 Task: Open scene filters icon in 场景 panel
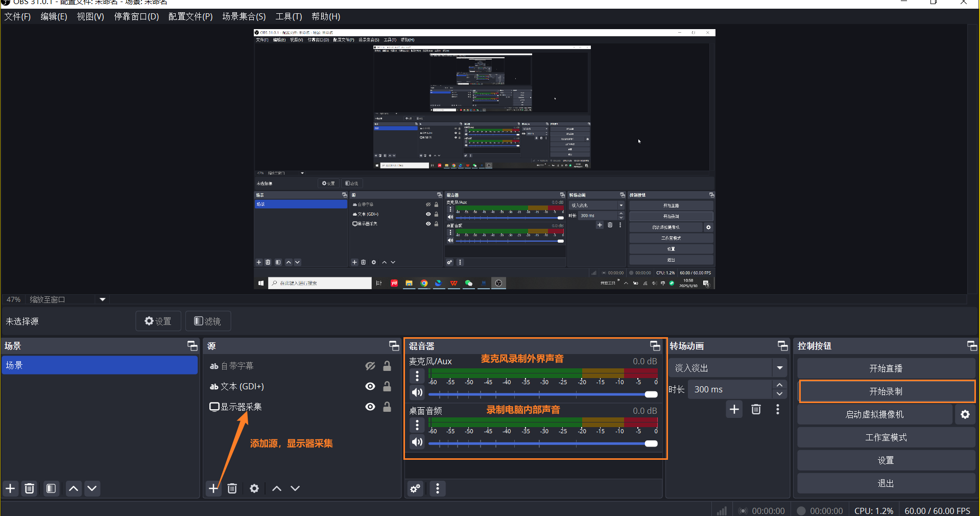[x=51, y=488]
